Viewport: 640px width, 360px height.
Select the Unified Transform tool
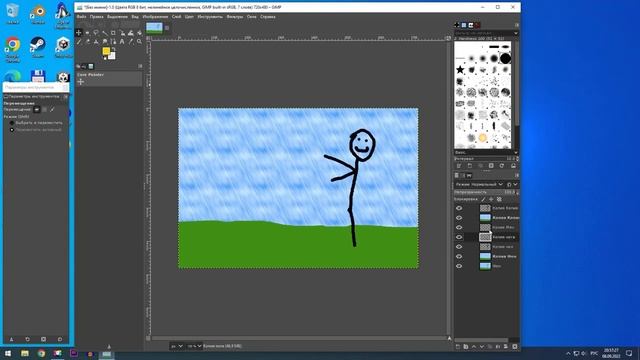pyautogui.click(x=122, y=33)
